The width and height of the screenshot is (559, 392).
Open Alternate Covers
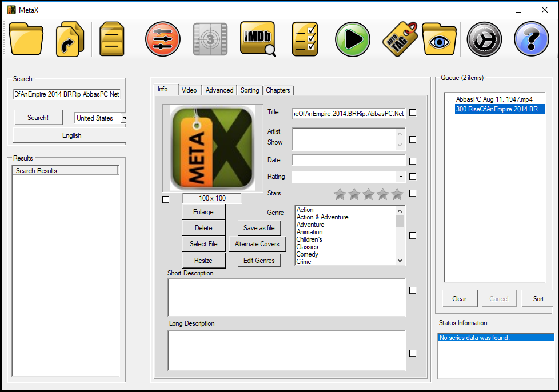[257, 244]
